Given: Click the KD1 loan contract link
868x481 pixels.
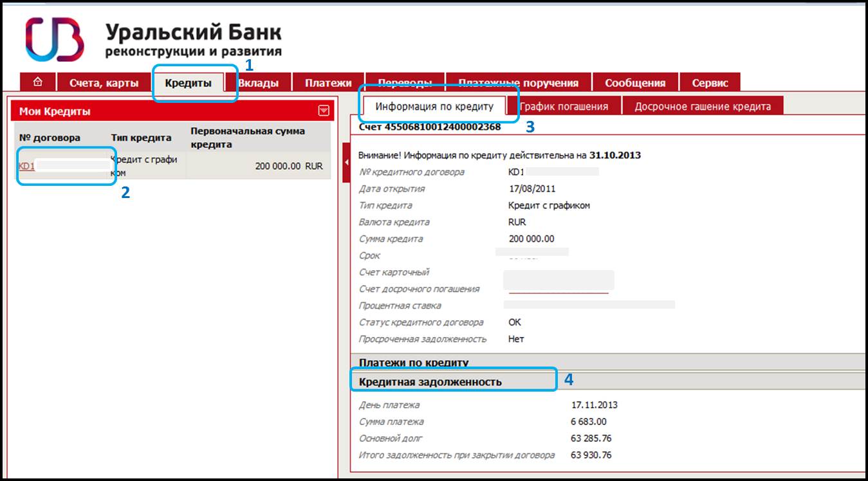Looking at the screenshot, I should click(27, 166).
